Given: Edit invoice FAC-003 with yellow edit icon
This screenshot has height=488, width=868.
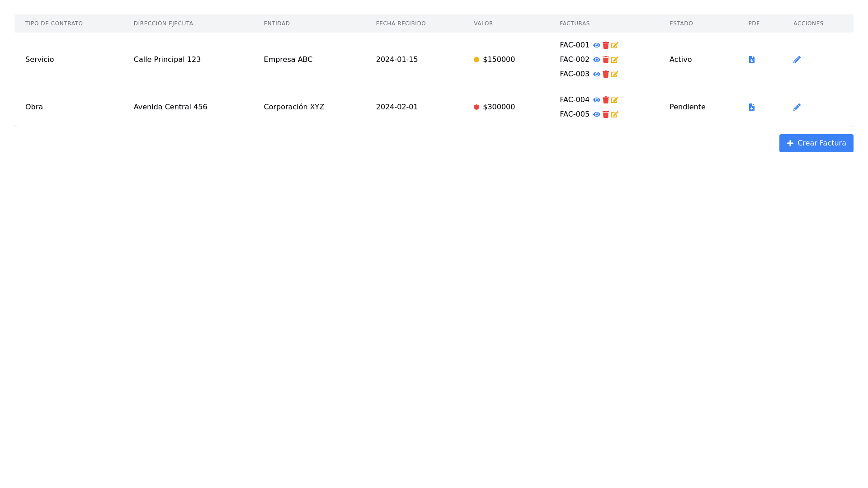Looking at the screenshot, I should click(615, 74).
